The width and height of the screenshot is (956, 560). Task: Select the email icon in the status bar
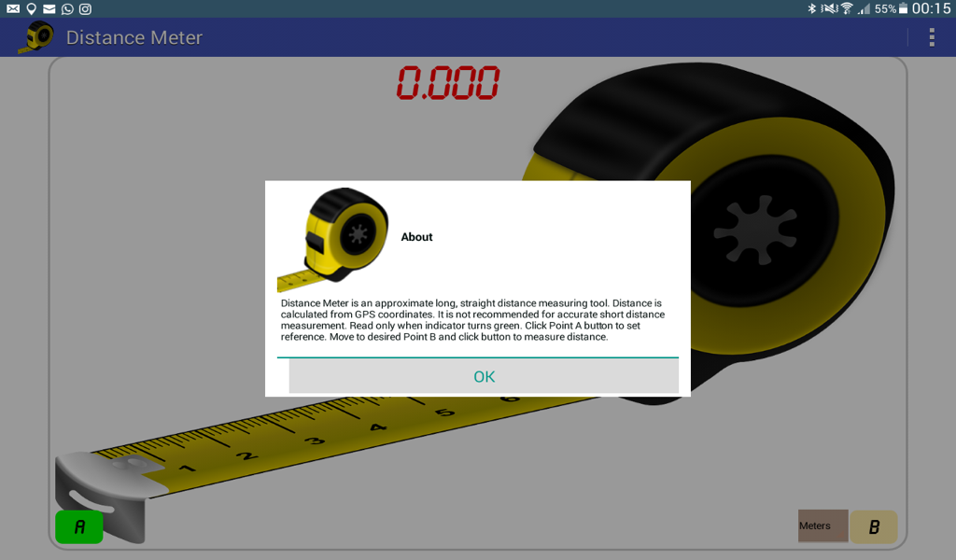coord(13,9)
